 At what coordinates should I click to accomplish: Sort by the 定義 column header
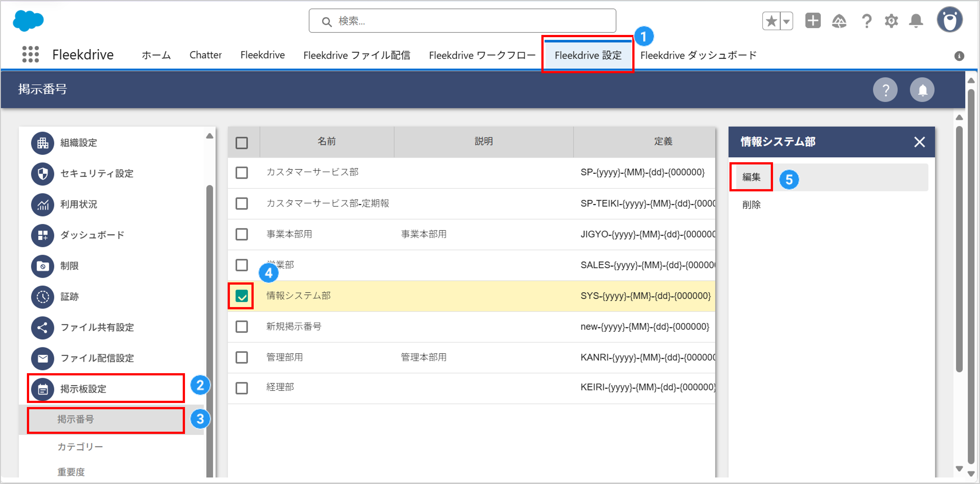tap(663, 142)
